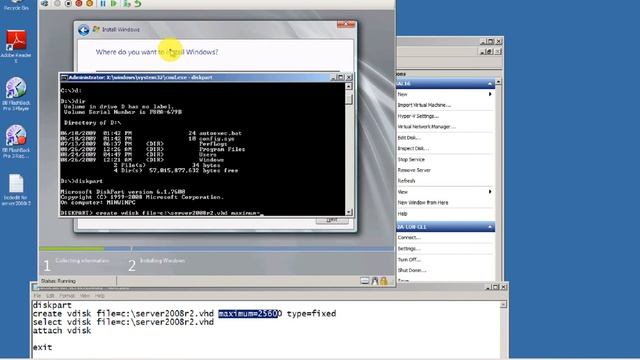Screen dimensions: 640x360
Task: Click Next button in Install Windows dialog
Action: (332, 220)
